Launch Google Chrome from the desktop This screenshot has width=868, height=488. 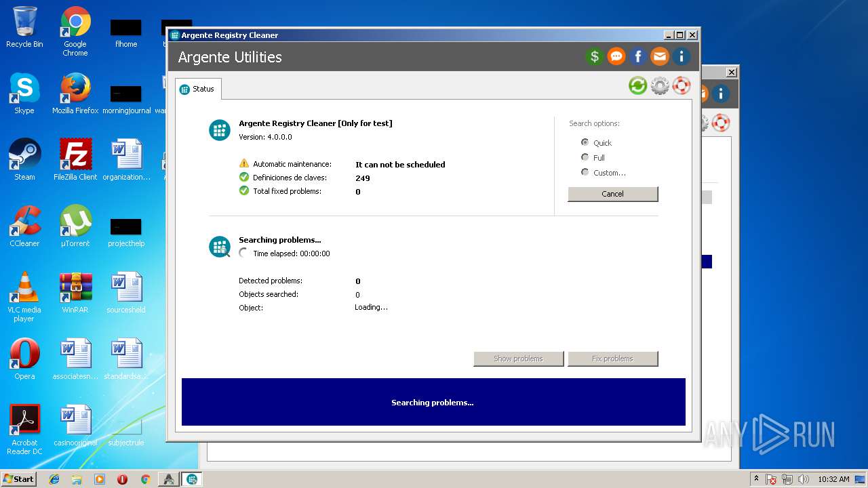[x=75, y=32]
